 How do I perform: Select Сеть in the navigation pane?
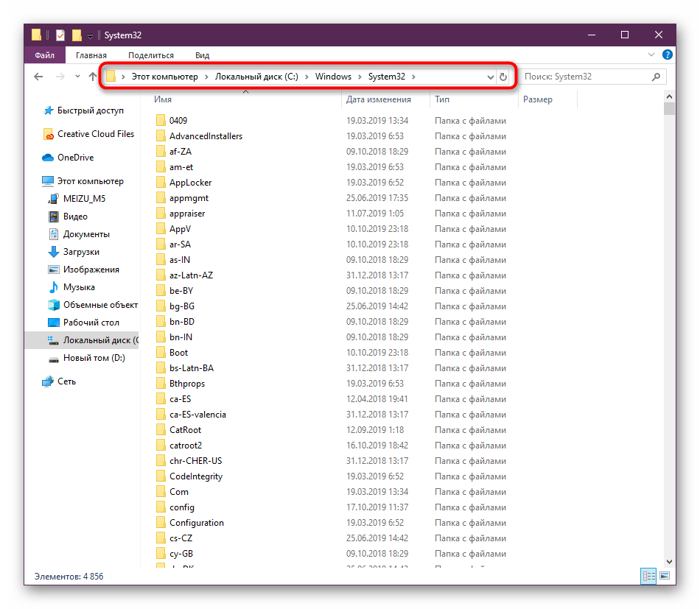pos(59,381)
